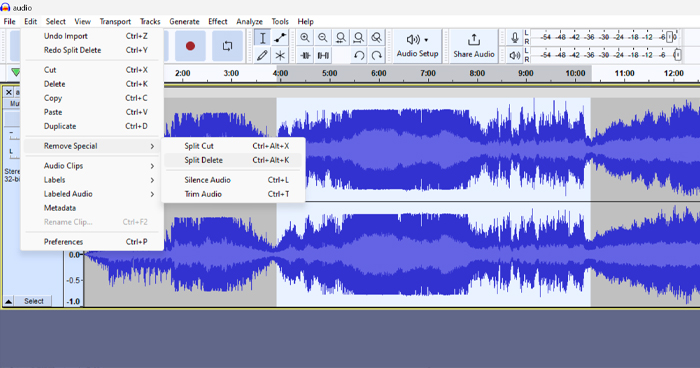Close the audio track with X
Viewport: 700px width, 368px height.
(8, 92)
